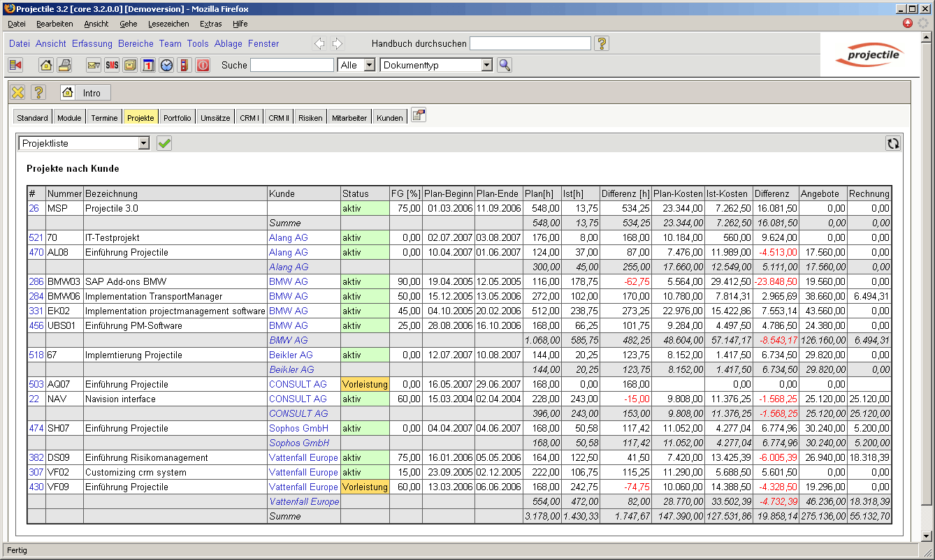Viewport: 935px width, 560px height.
Task: Open project number 470 link
Action: pyautogui.click(x=36, y=252)
